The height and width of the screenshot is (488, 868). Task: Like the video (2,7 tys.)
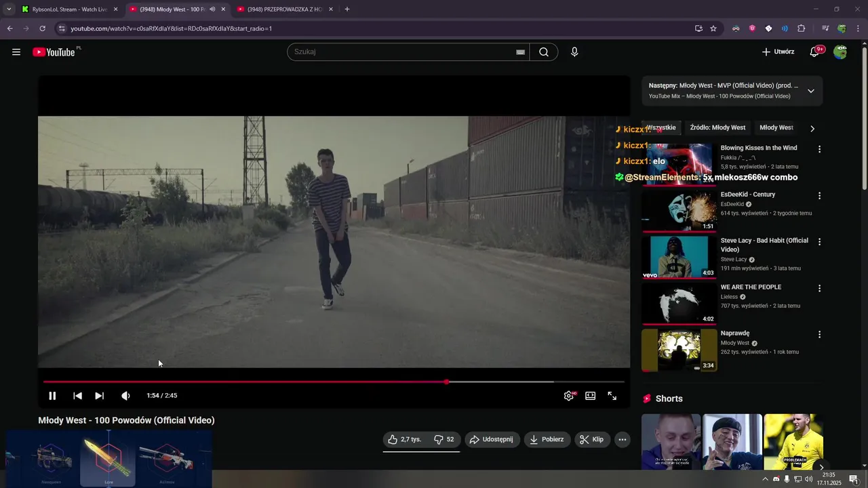pos(406,439)
